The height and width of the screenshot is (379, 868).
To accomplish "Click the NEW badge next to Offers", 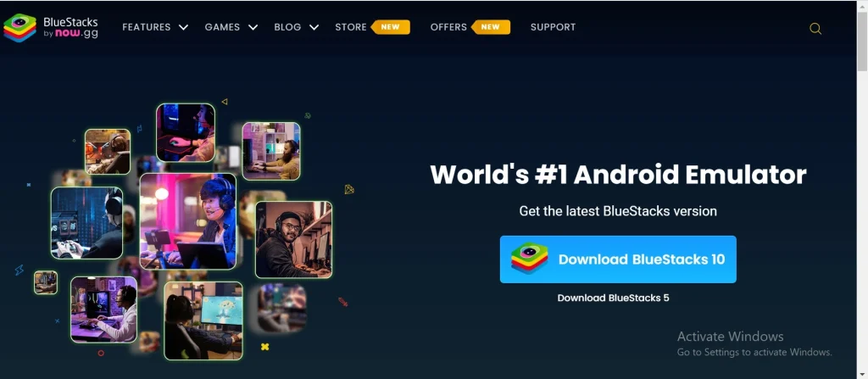I will pyautogui.click(x=491, y=27).
